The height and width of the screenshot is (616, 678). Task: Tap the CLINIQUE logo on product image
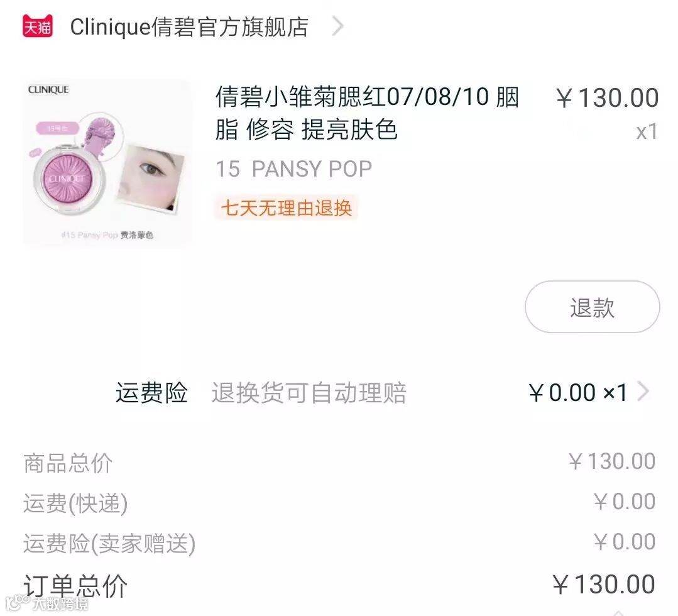click(48, 89)
